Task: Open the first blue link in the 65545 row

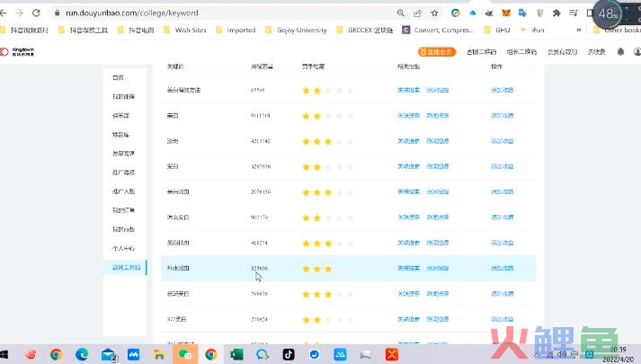Action: coord(408,90)
